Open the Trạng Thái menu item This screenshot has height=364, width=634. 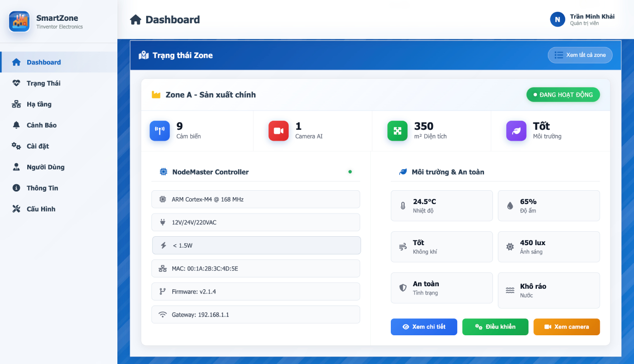click(44, 83)
